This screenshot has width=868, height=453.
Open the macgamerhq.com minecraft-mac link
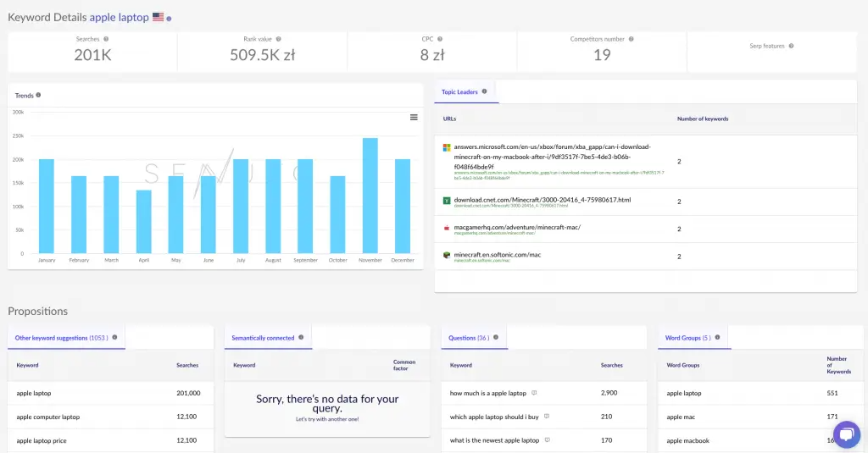coord(517,227)
